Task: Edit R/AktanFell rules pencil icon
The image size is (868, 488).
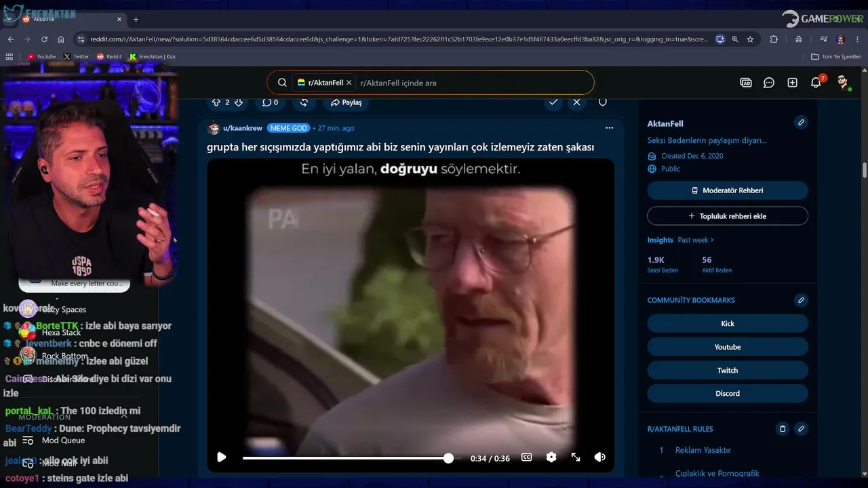Action: tap(801, 429)
